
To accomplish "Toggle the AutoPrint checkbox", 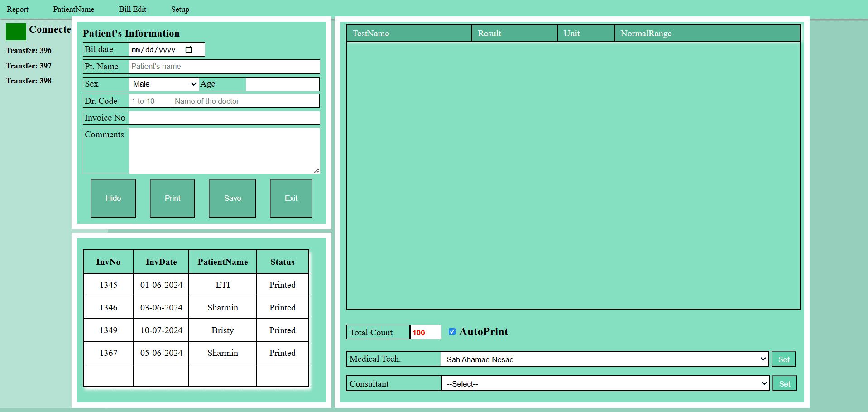I will [x=452, y=331].
